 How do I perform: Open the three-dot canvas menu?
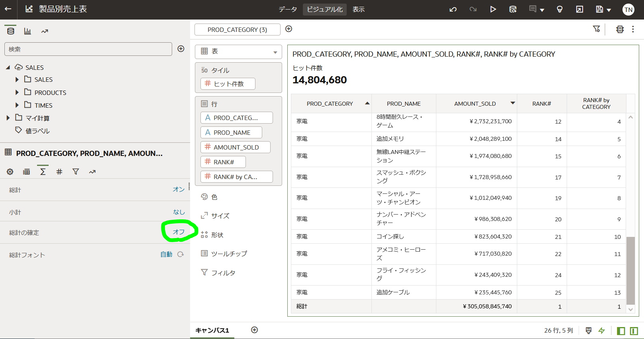point(633,29)
